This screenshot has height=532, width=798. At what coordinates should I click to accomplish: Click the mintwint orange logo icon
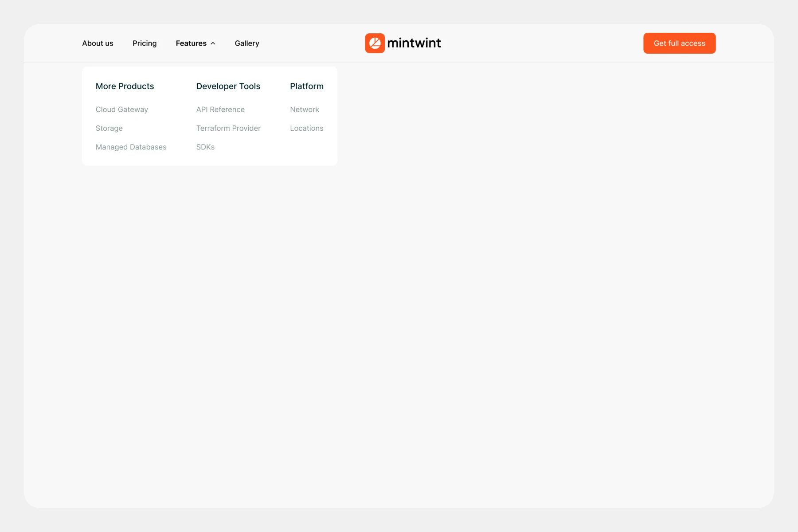(375, 43)
